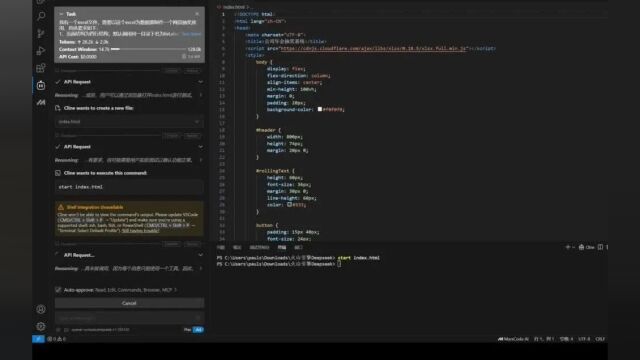Select the Terminal tab in bottom panel
Image resolution: width=640 pixels, height=360 pixels.
tap(282, 247)
